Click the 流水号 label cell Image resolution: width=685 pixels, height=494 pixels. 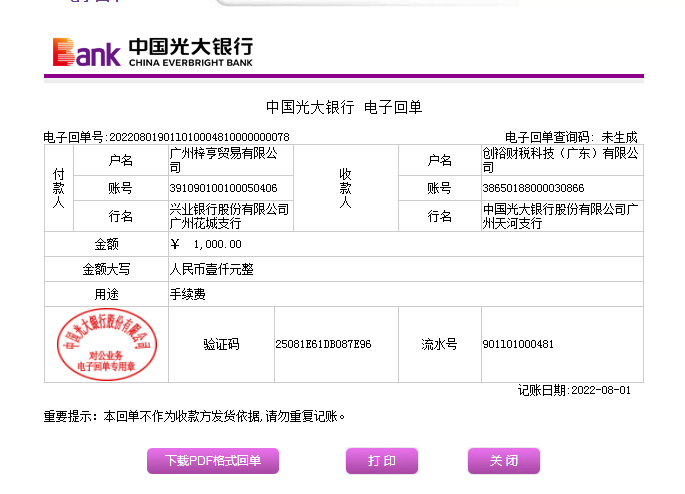click(x=439, y=344)
